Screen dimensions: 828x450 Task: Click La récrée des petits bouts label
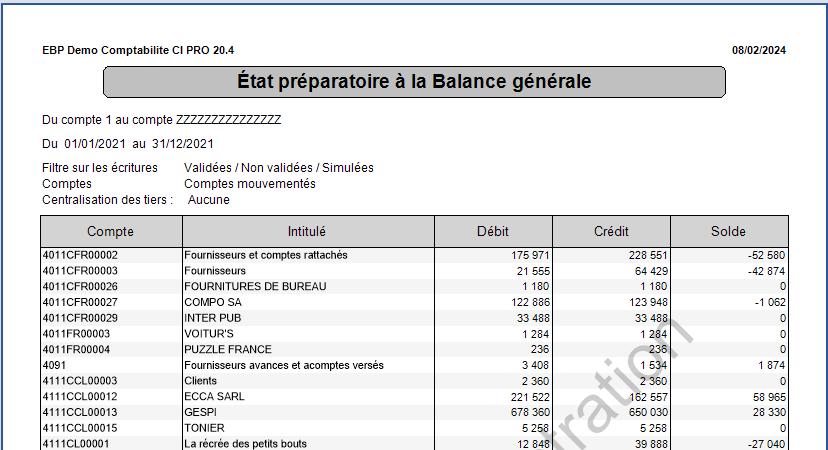click(x=245, y=444)
